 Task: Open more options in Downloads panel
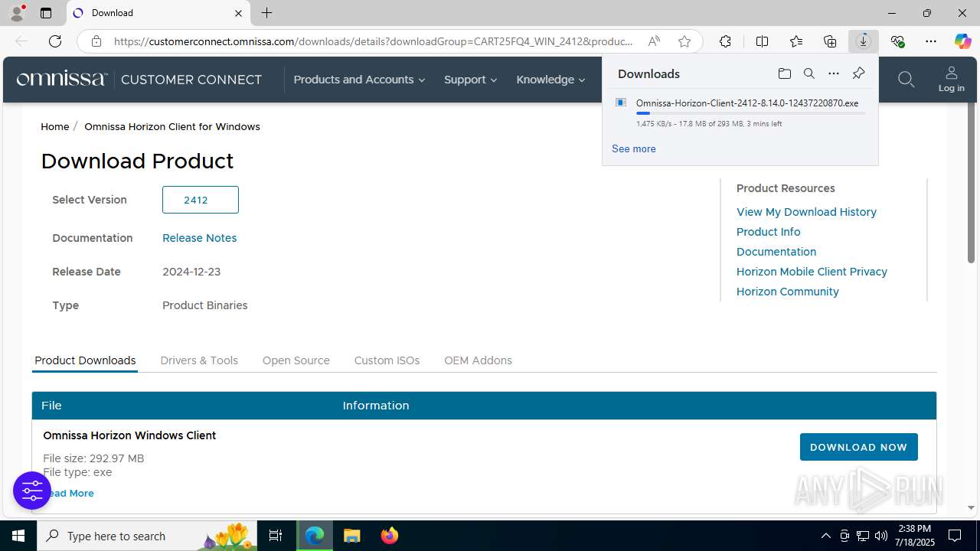pos(834,73)
